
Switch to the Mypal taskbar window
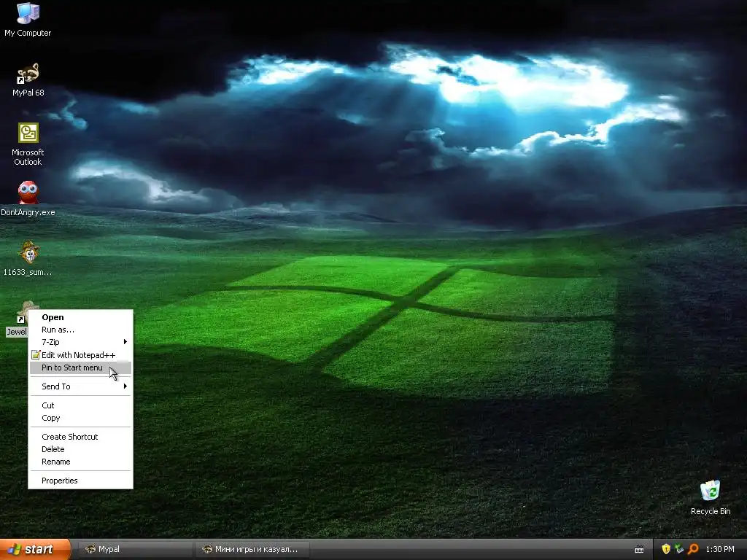[135, 549]
